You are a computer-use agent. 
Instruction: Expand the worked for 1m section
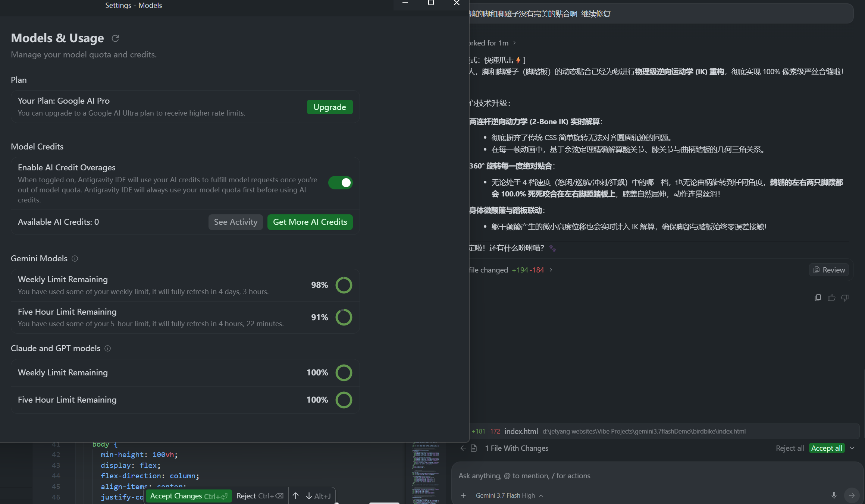coord(492,43)
